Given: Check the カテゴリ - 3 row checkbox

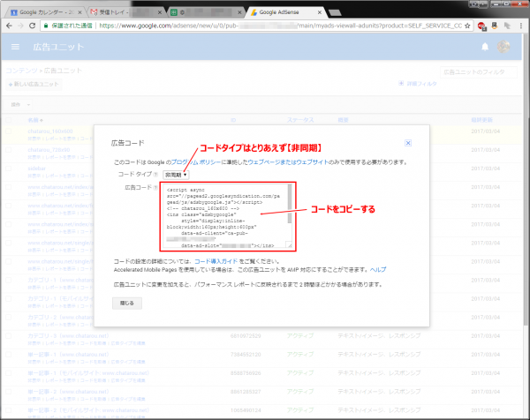Looking at the screenshot, I should tap(9, 336).
